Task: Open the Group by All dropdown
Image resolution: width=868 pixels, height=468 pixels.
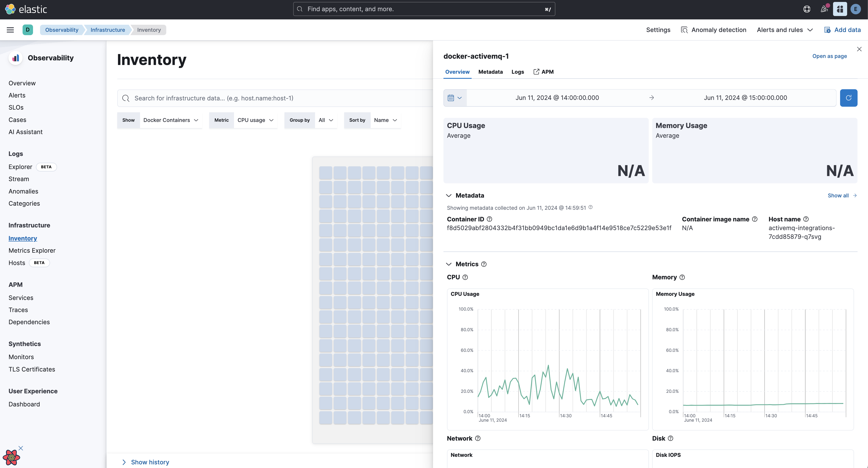Action: pos(325,120)
